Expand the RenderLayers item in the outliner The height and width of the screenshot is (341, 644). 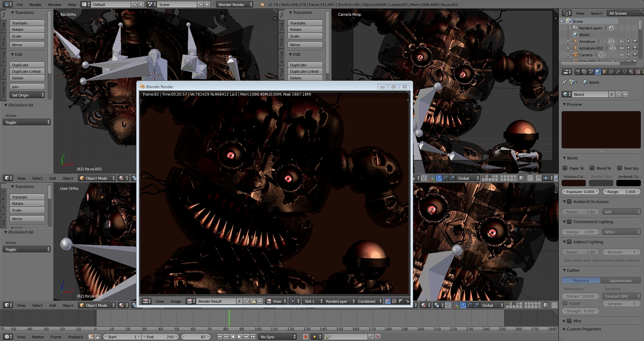pyautogui.click(x=570, y=28)
